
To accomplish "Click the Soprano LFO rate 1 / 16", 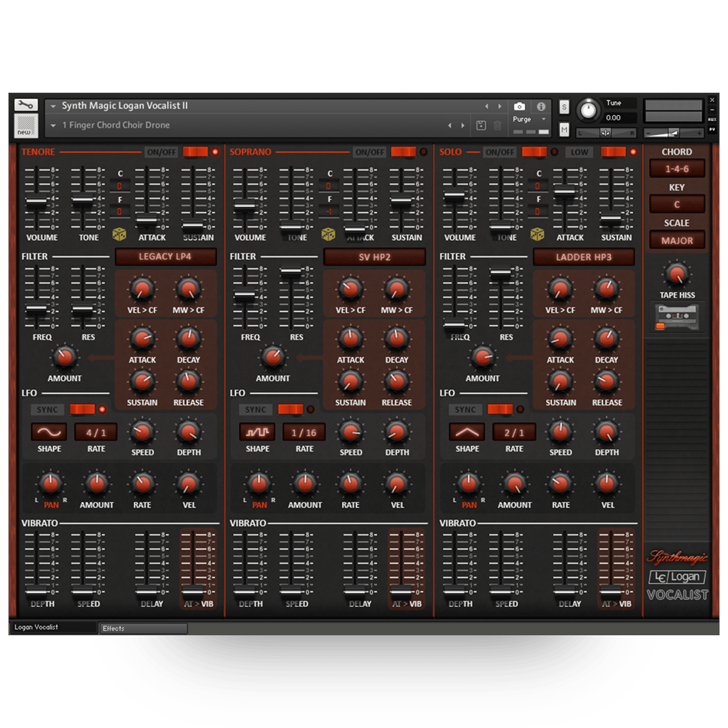I will (x=304, y=432).
